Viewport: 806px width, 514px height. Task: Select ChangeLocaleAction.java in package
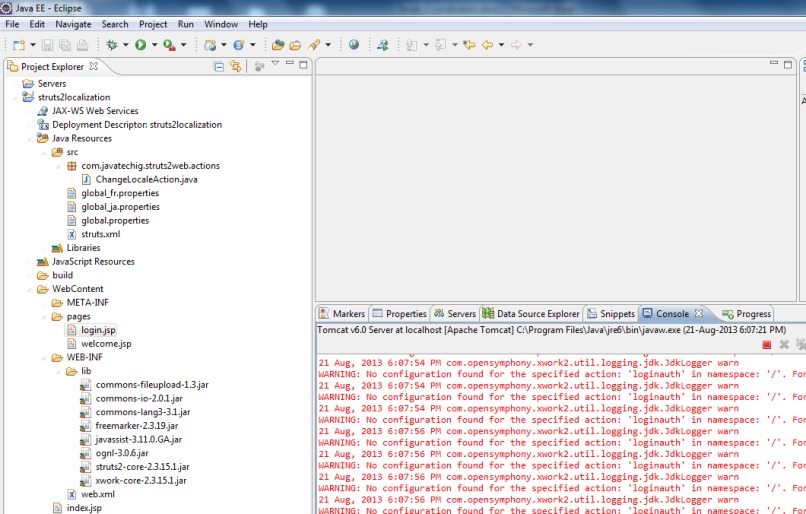(x=146, y=179)
